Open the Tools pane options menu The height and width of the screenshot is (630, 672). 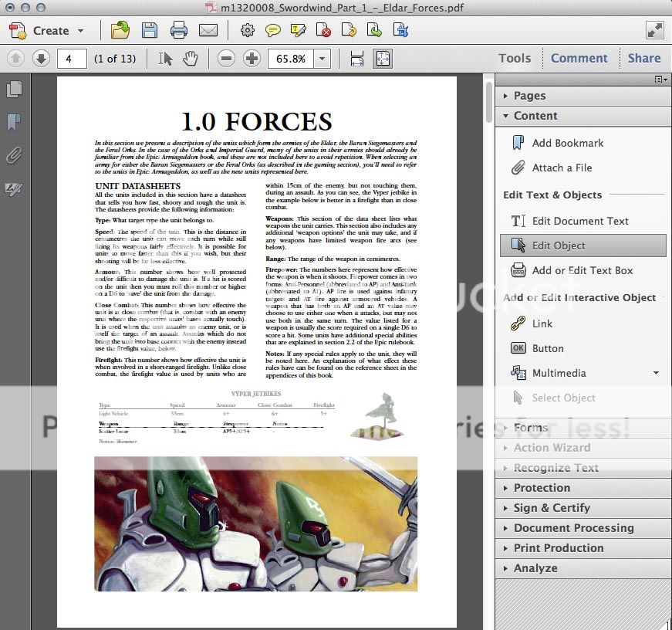pyautogui.click(x=661, y=80)
